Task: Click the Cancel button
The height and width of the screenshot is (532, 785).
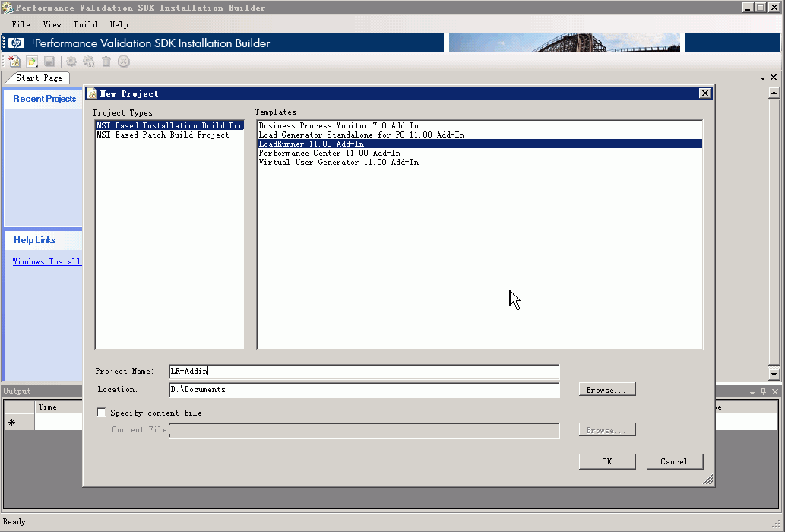Action: [674, 461]
